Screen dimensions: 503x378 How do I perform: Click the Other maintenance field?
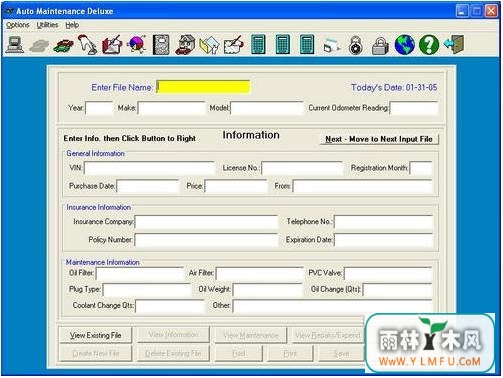[x=333, y=306]
